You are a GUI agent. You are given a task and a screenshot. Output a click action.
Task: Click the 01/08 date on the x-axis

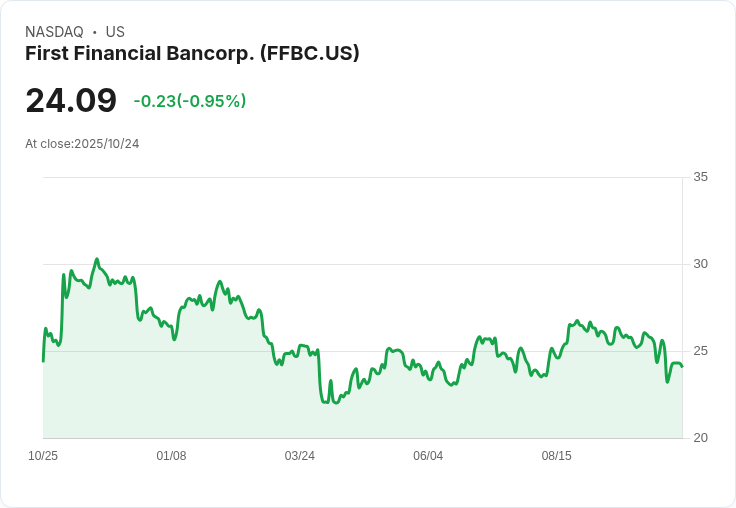coord(171,456)
